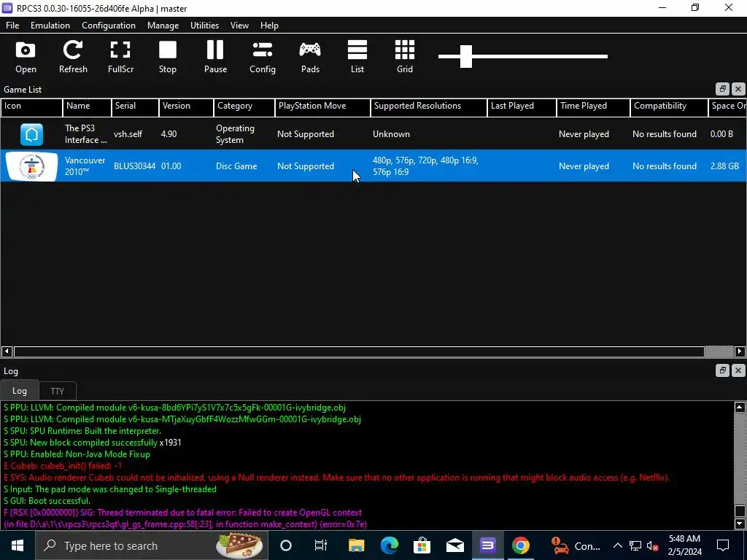Sort by Version column header
Viewport: 747px width, 560px height.
[x=186, y=107]
